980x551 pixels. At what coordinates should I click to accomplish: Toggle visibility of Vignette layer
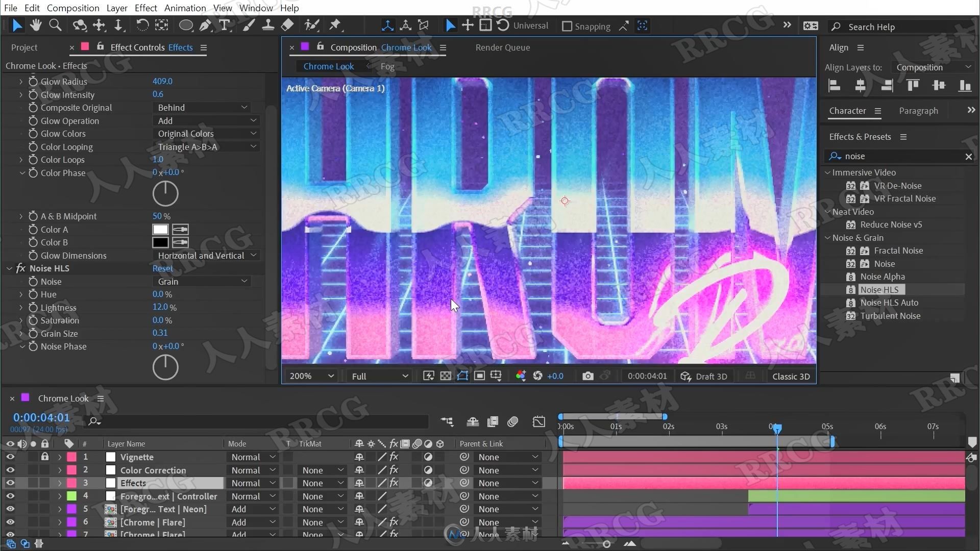click(10, 457)
